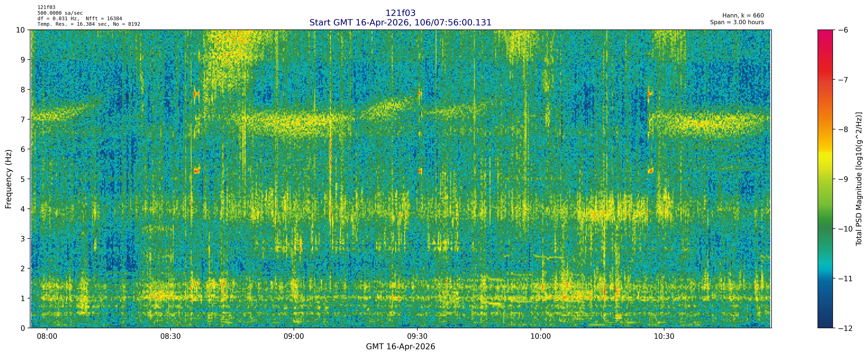Click the 09:00 time tick label
868x356 pixels.
point(294,336)
